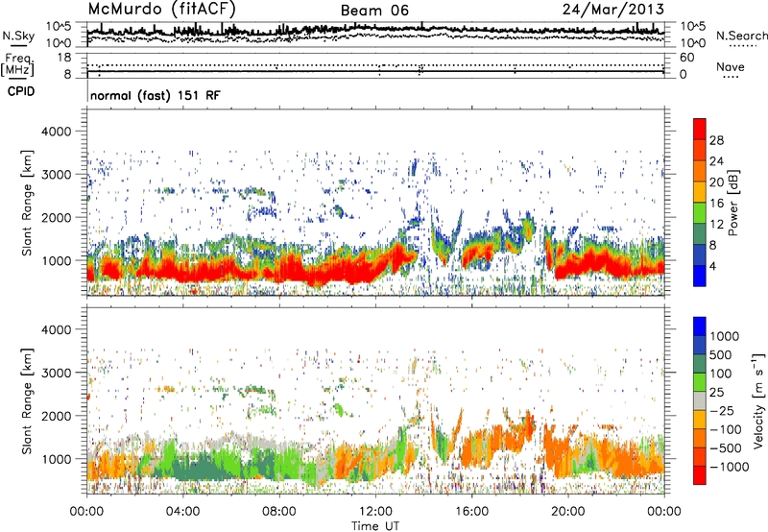Click the "04:00" time tick label
Viewport: 768px width, 532px height.
point(182,512)
